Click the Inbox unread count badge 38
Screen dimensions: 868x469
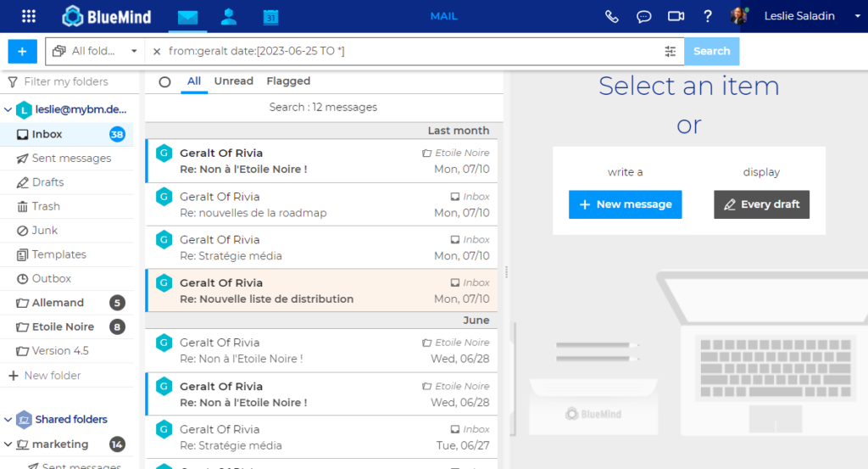point(117,134)
